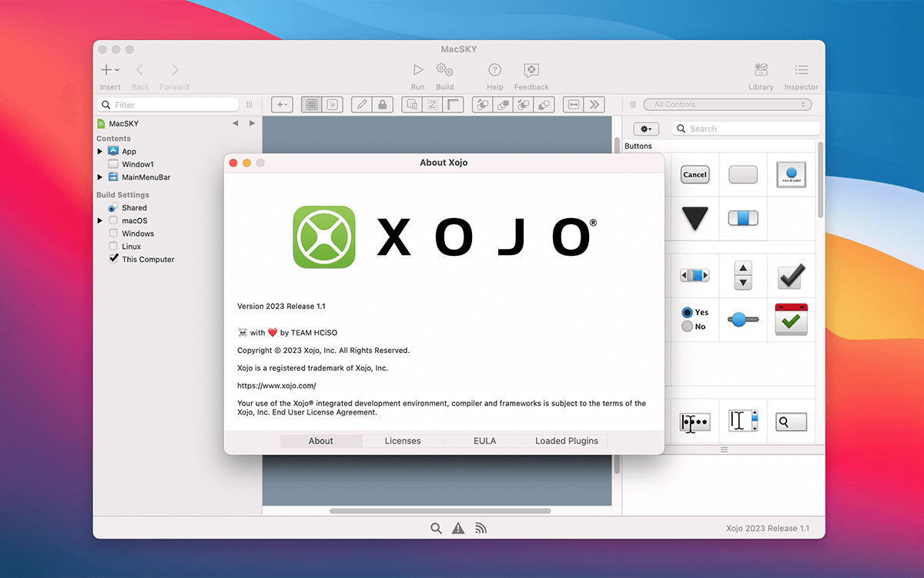This screenshot has width=924, height=578.
Task: Click the horizontal scrollbar under the editor
Action: pos(440,511)
